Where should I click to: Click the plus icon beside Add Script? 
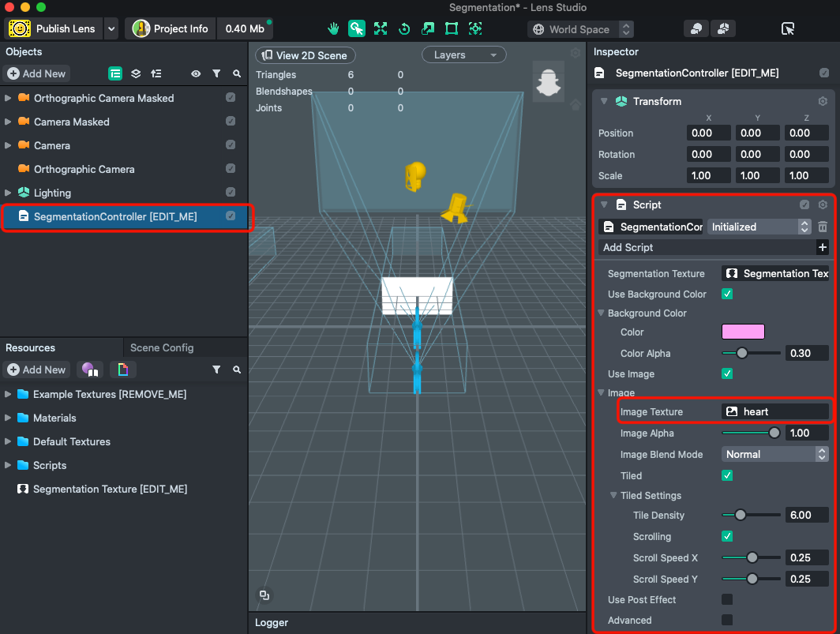coord(823,247)
